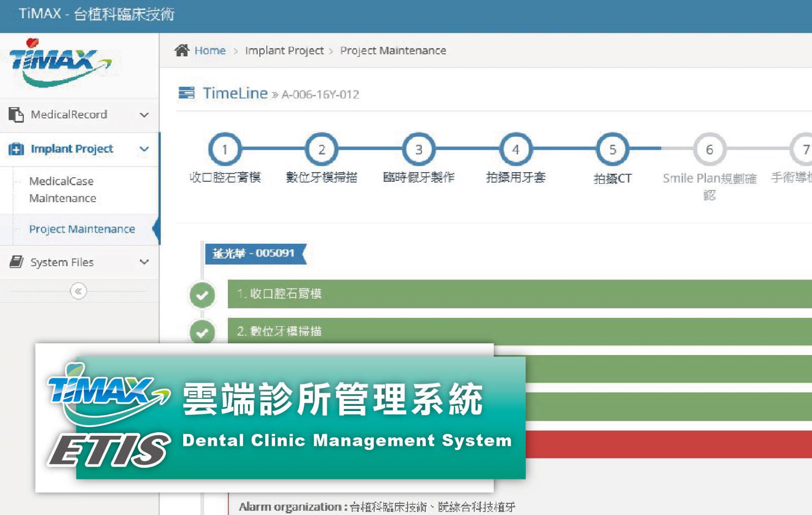Click the checkmark icon beside 1. 收口腔石膏模

(202, 295)
